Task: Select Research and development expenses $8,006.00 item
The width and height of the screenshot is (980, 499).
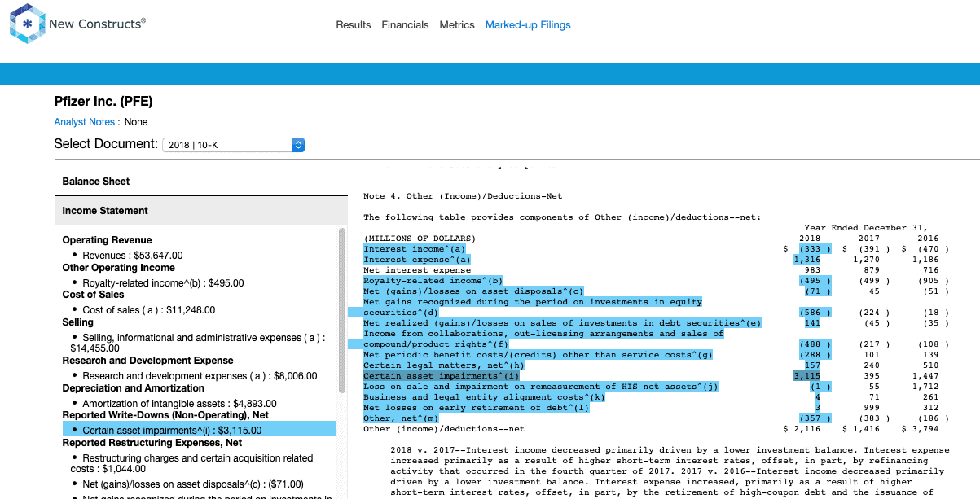Action: pos(200,376)
